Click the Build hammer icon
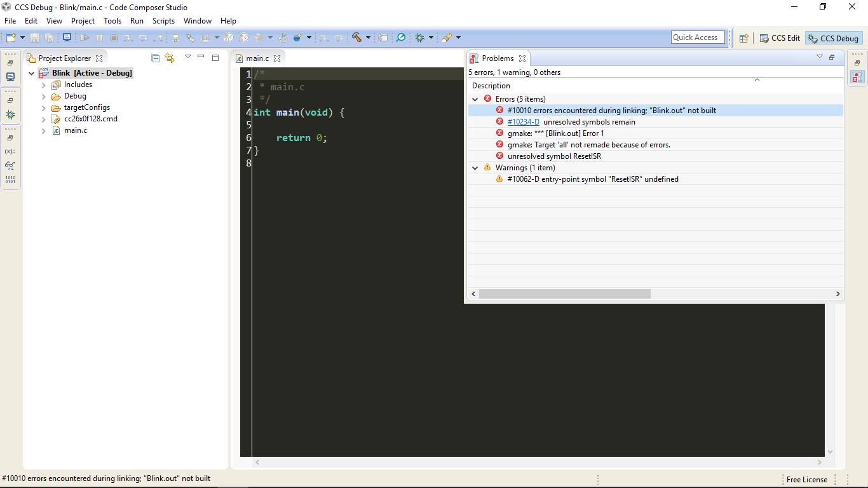This screenshot has width=868, height=488. (356, 37)
